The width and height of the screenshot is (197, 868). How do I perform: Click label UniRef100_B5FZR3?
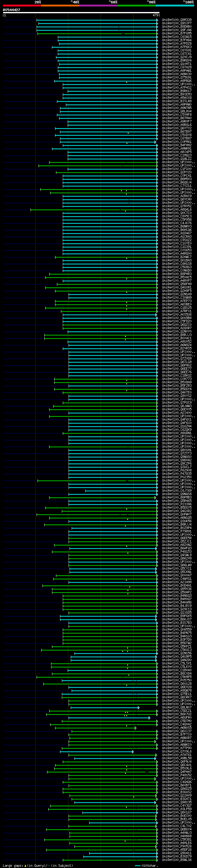(177, 386)
